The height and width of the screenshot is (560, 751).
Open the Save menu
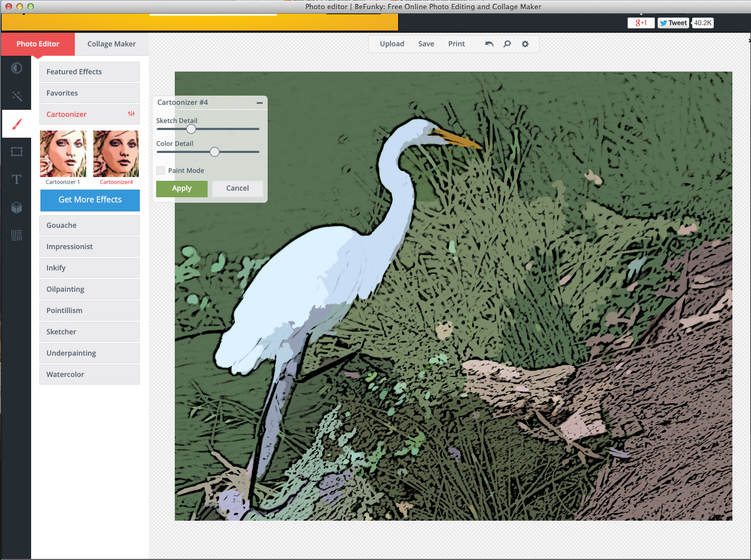point(426,44)
